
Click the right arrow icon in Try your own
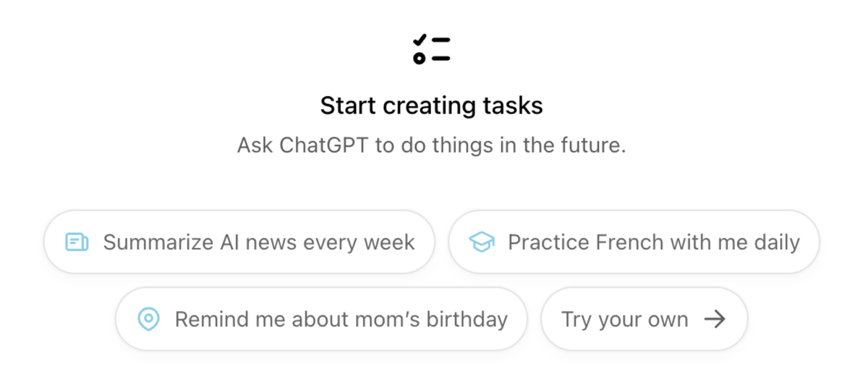coord(715,320)
